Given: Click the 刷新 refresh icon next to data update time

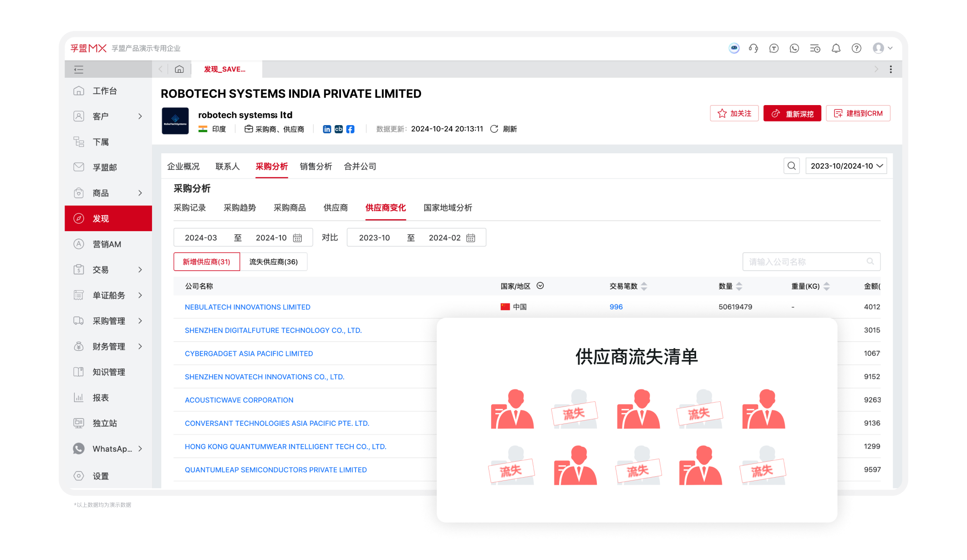Looking at the screenshot, I should (494, 129).
